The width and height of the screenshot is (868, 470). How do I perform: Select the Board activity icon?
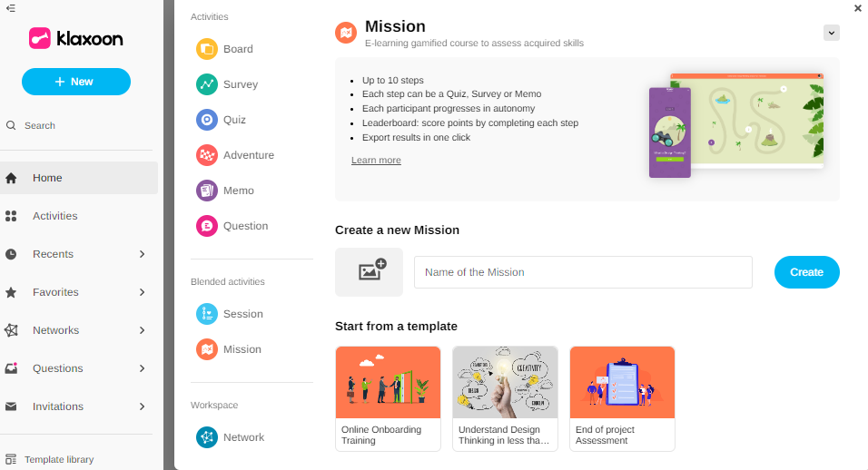click(x=207, y=49)
